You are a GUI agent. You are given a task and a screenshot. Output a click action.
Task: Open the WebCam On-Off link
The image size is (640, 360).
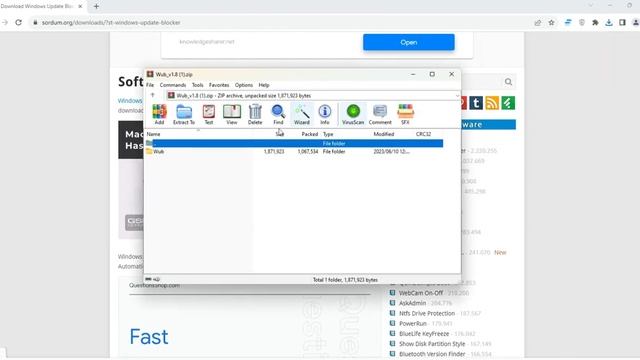(420, 293)
